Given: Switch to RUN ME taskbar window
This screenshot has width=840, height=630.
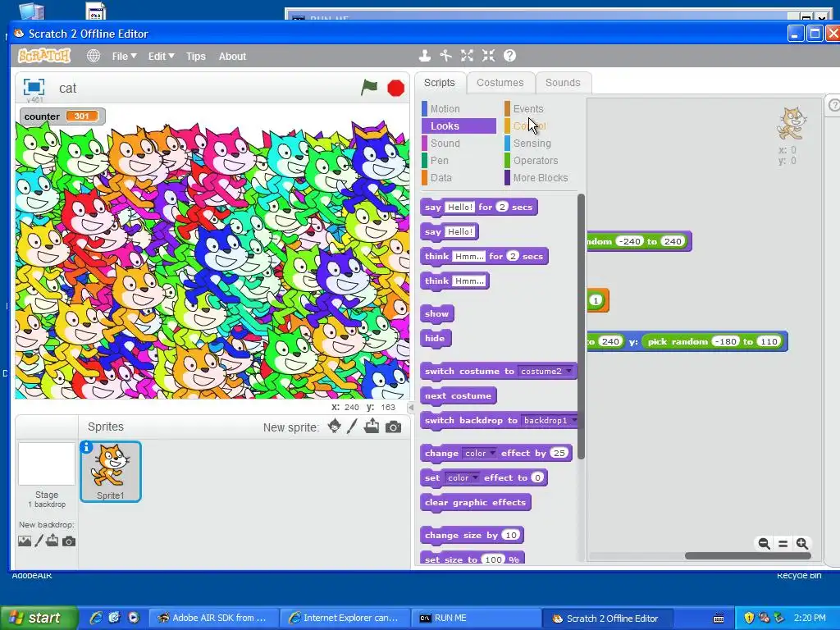Looking at the screenshot, I should (x=477, y=618).
